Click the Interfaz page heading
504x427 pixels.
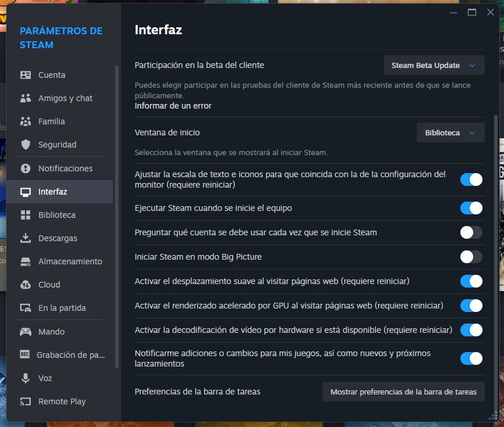click(x=159, y=30)
